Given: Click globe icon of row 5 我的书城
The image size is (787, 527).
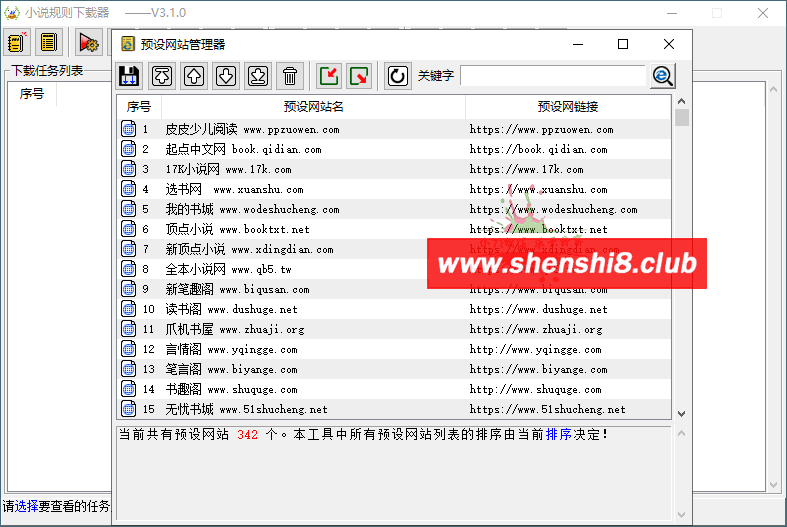Looking at the screenshot, I should [128, 209].
